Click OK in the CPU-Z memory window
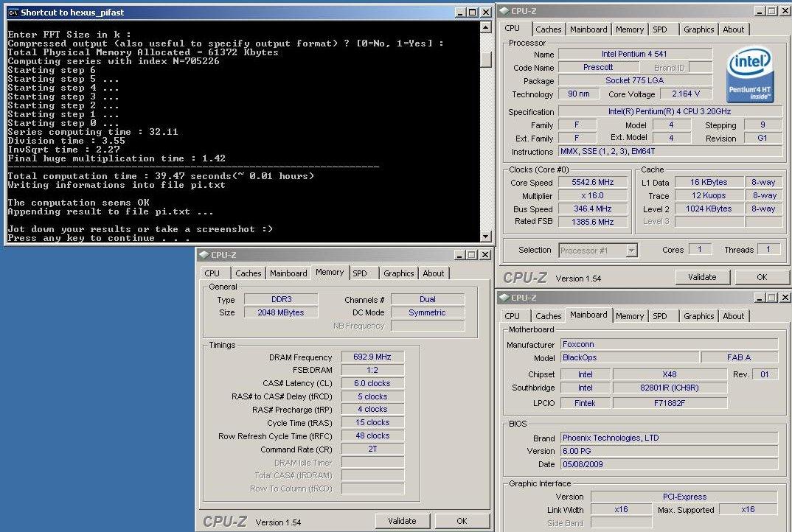Viewport: 792px width, 532px height. coord(462,521)
